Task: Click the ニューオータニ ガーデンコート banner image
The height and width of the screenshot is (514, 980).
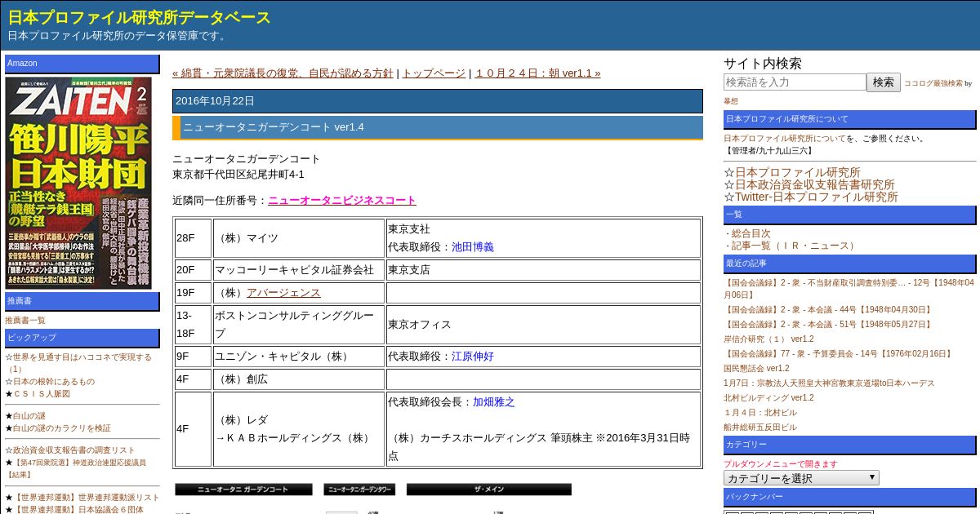Action: coord(243,490)
